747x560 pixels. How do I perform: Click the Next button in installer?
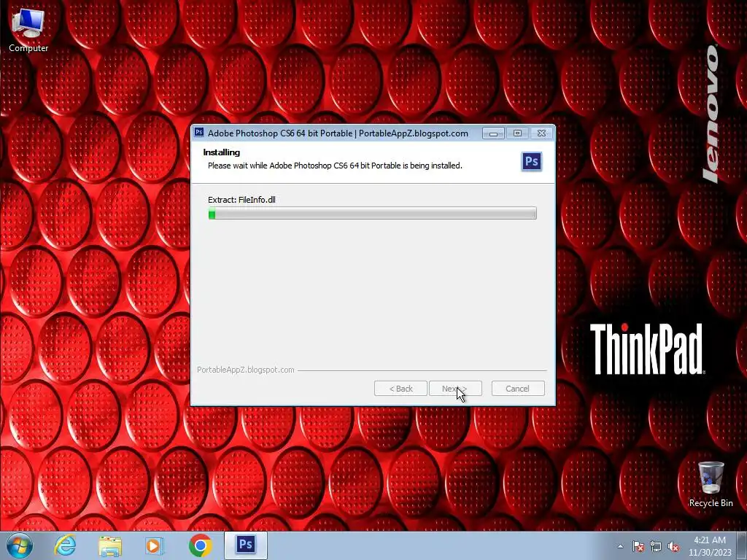click(x=455, y=389)
